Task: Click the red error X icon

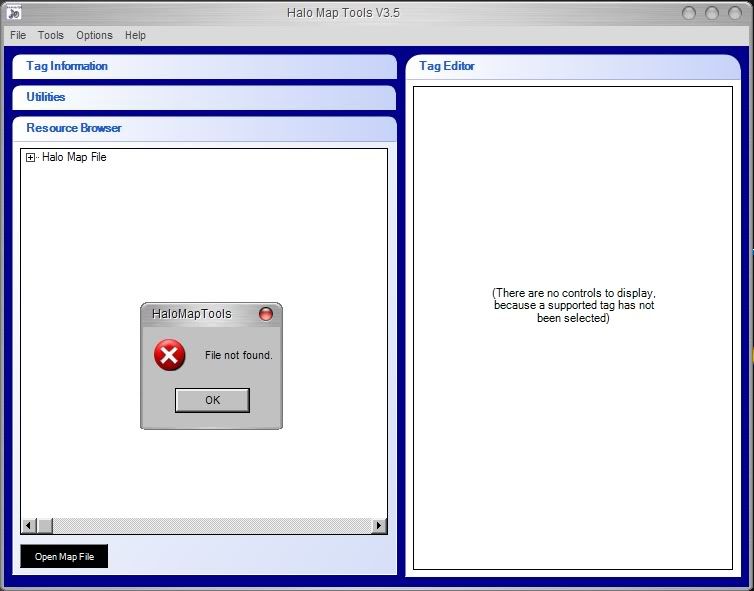Action: click(x=169, y=355)
